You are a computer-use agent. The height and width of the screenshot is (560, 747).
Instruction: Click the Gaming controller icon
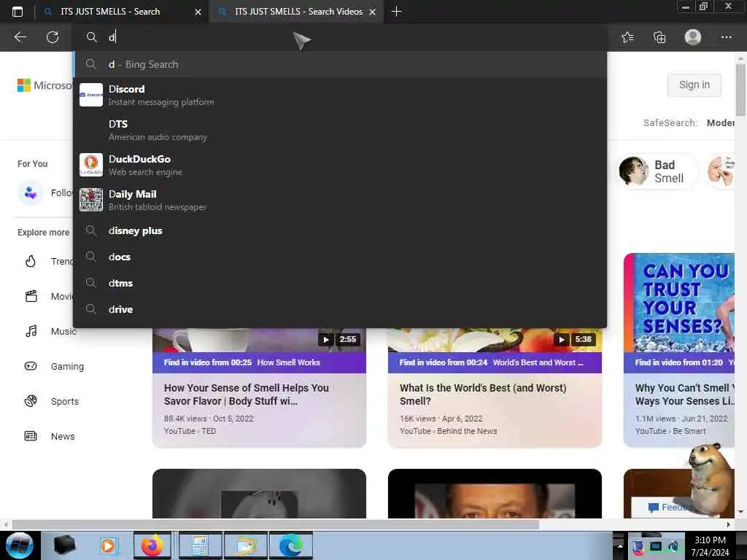pyautogui.click(x=31, y=366)
